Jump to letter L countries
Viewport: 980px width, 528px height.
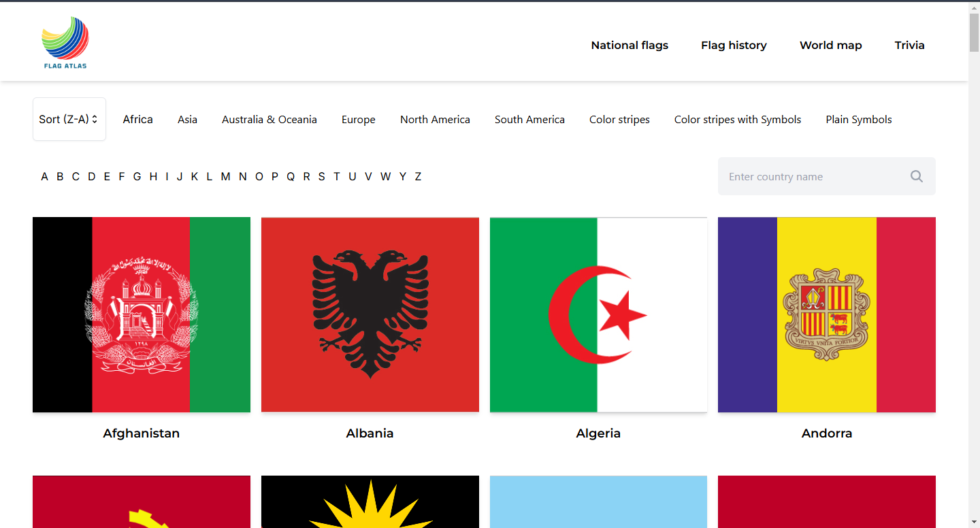coord(209,176)
